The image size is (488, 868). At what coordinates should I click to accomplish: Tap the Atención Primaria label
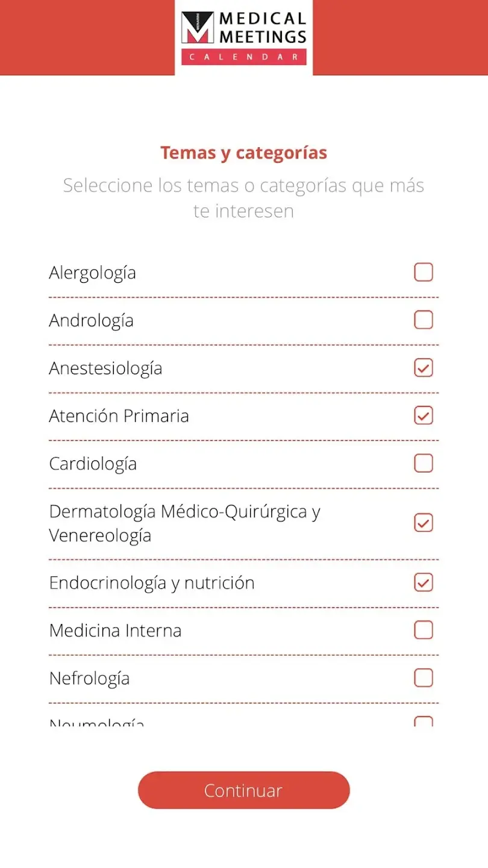(x=119, y=415)
